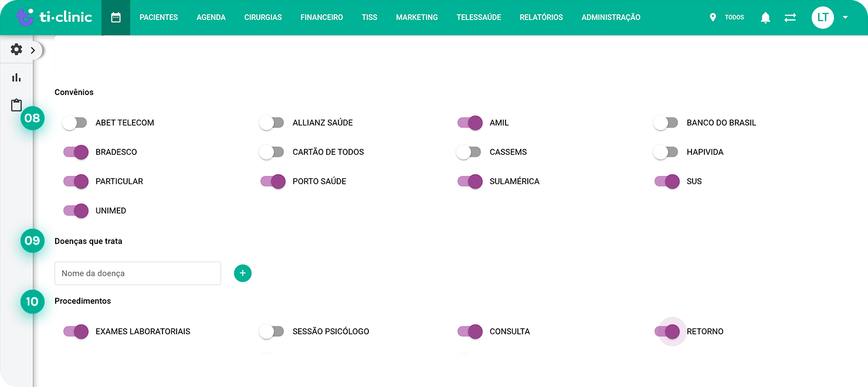Click the location pin TODOS selector

pos(727,18)
